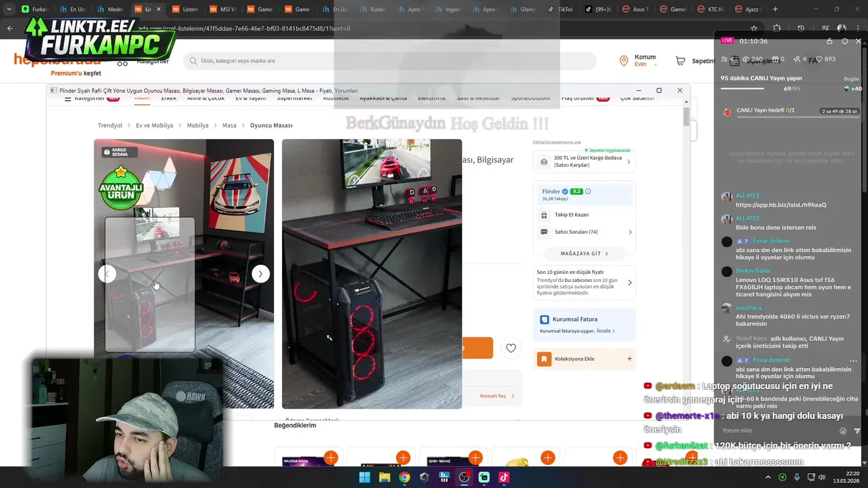Select the Masa breadcrumb

pyautogui.click(x=229, y=125)
